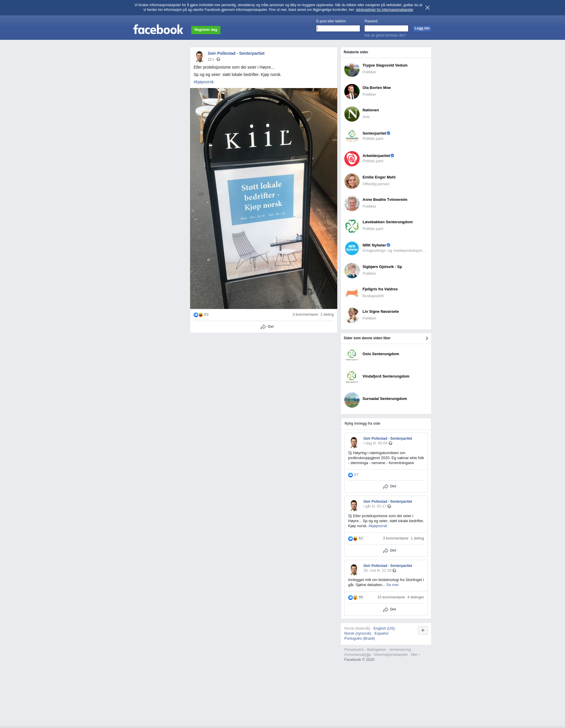The image size is (565, 728).
Task: Expand 'Sider som denne siden liker' arrow
Action: tap(427, 338)
